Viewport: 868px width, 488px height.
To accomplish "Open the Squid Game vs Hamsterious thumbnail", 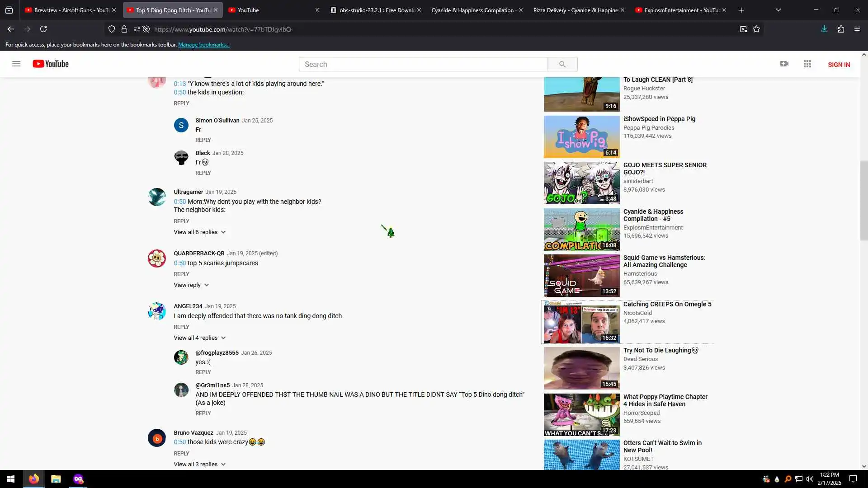I will [x=581, y=276].
